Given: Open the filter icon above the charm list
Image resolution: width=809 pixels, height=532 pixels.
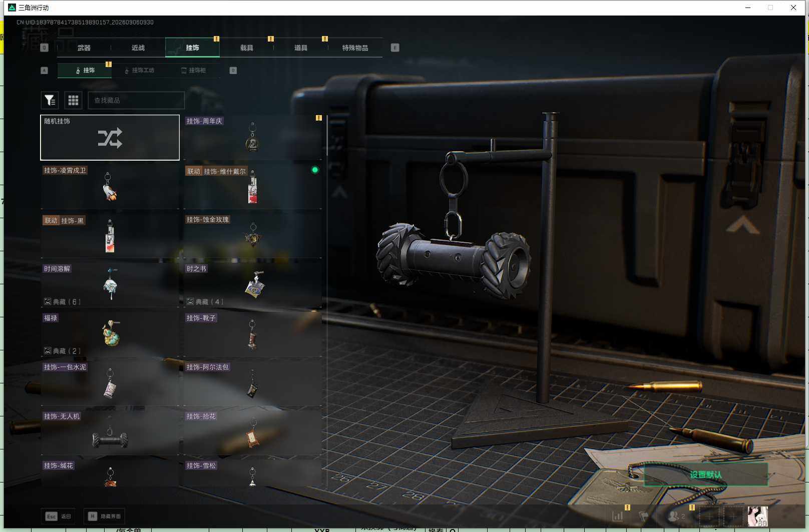Looking at the screenshot, I should (x=50, y=101).
